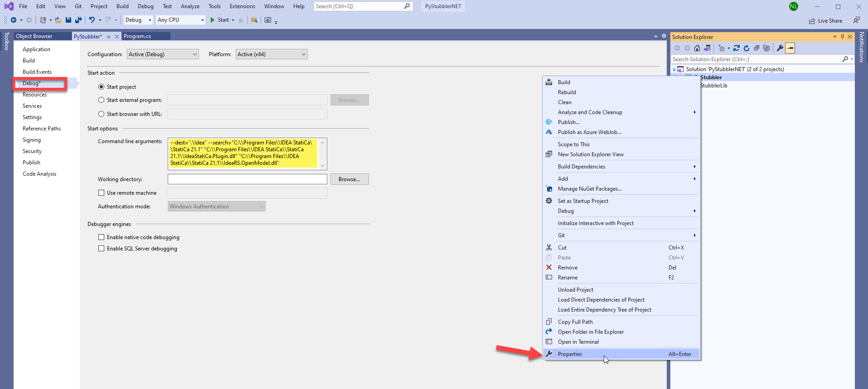Open Build Events property page
The width and height of the screenshot is (868, 389).
pos(37,72)
